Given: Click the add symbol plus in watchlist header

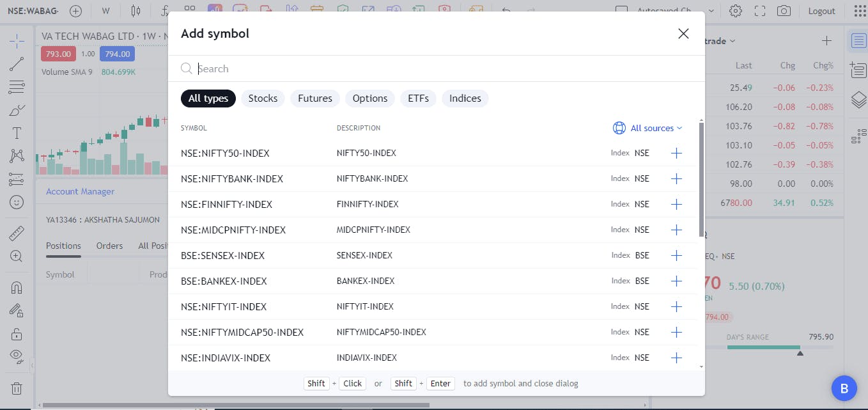Looking at the screenshot, I should coord(826,41).
